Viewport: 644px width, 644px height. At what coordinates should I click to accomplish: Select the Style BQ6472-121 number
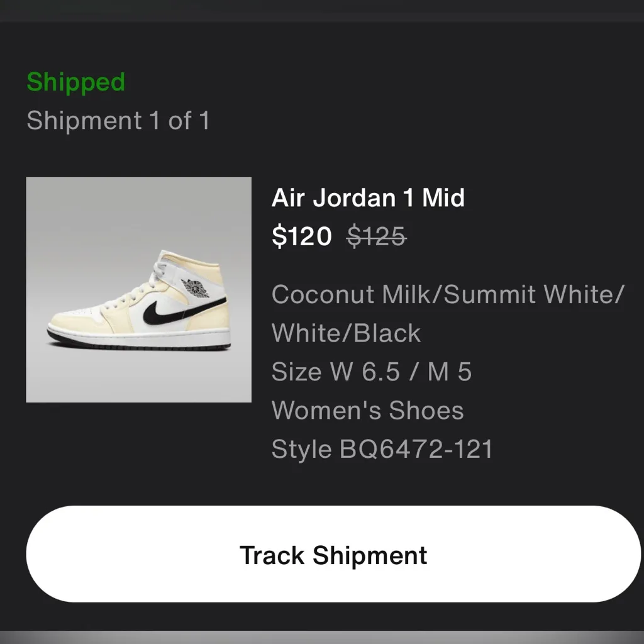(382, 449)
